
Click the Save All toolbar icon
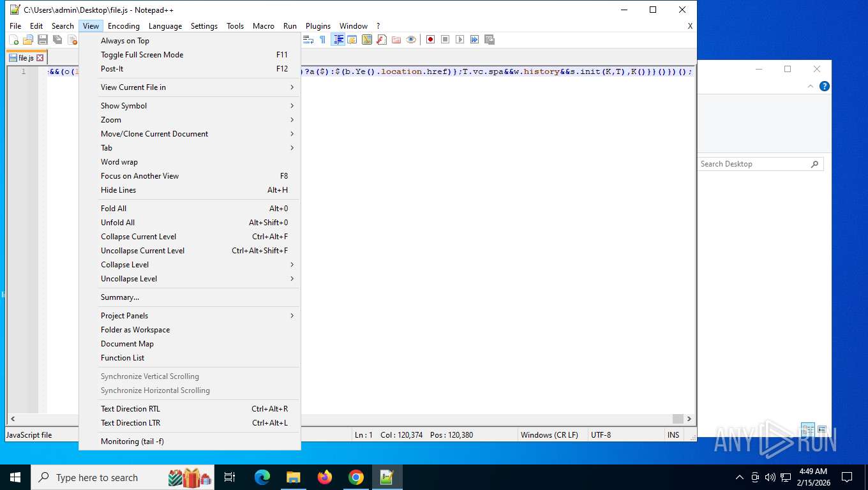[57, 40]
